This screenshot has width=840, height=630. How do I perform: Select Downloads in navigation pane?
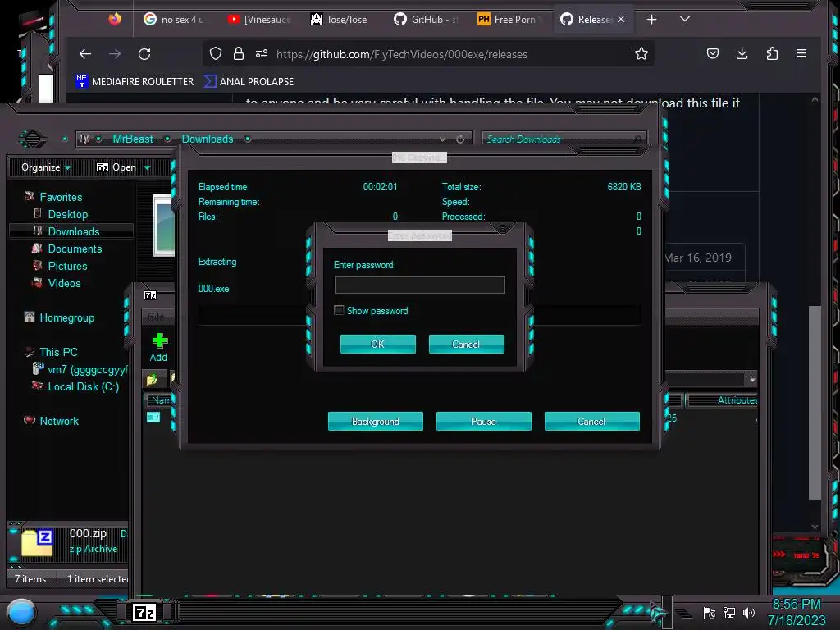point(74,231)
